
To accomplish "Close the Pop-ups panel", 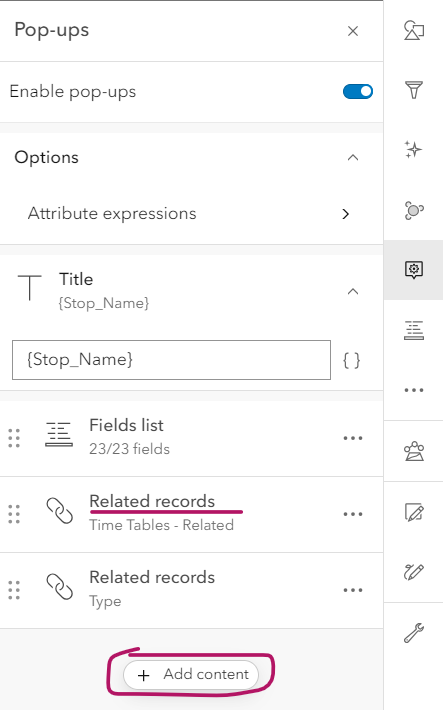I will click(x=353, y=31).
